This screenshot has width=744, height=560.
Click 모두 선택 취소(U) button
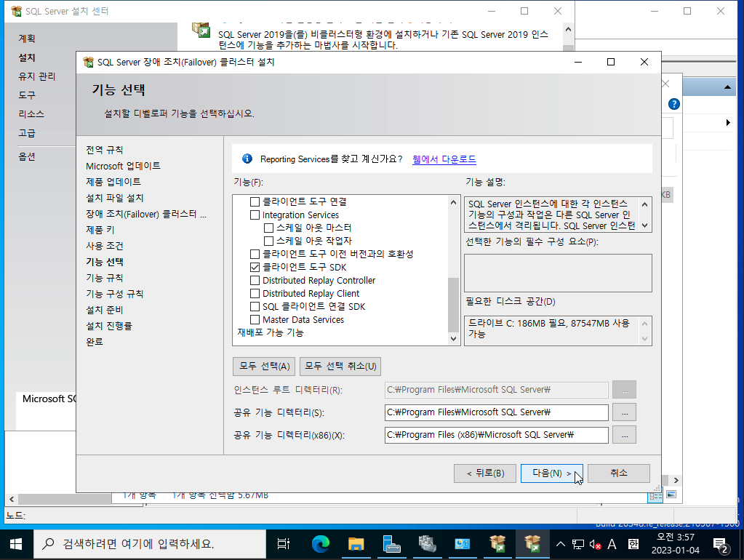pyautogui.click(x=340, y=367)
